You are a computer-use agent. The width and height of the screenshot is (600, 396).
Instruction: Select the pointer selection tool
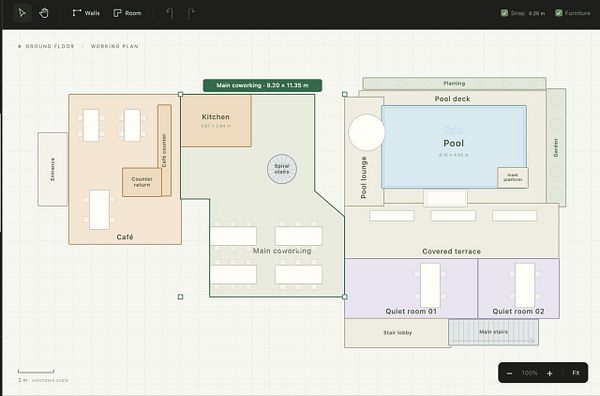pos(22,13)
